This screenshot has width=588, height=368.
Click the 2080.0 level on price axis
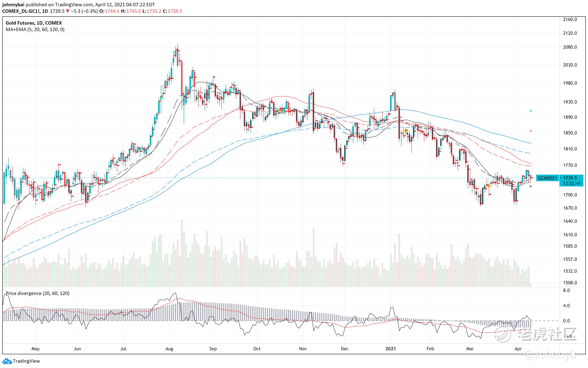coord(570,47)
